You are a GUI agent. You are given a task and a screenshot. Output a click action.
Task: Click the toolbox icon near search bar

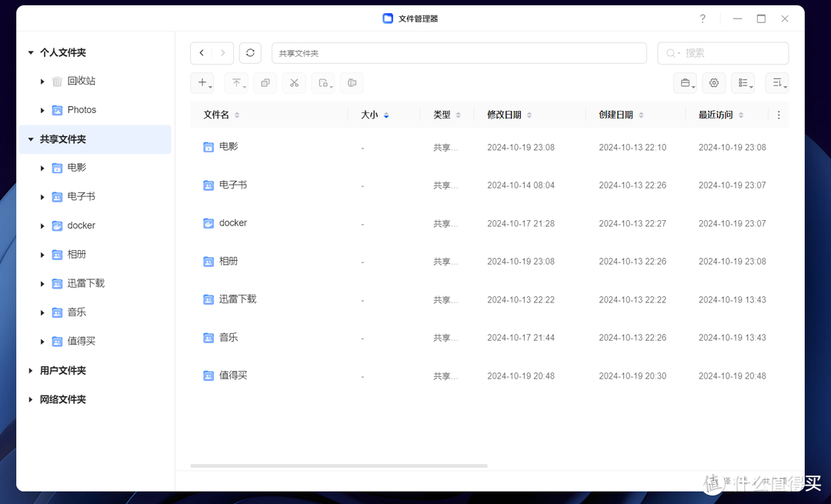(x=685, y=82)
